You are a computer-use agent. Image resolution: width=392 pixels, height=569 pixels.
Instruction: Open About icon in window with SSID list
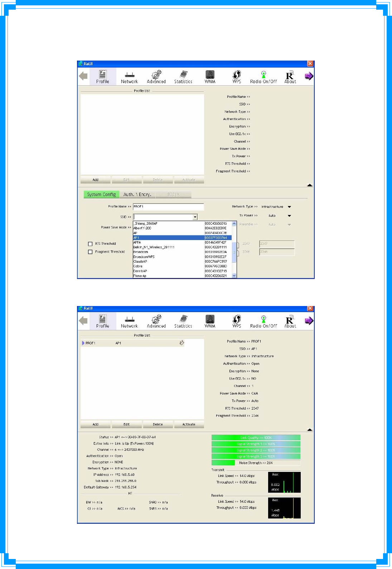(x=290, y=77)
